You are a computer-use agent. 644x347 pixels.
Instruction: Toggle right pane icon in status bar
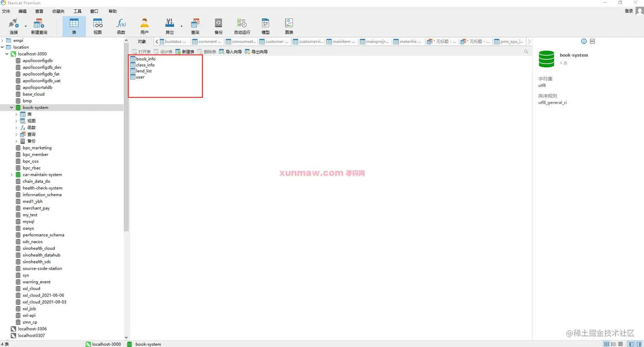coord(639,344)
